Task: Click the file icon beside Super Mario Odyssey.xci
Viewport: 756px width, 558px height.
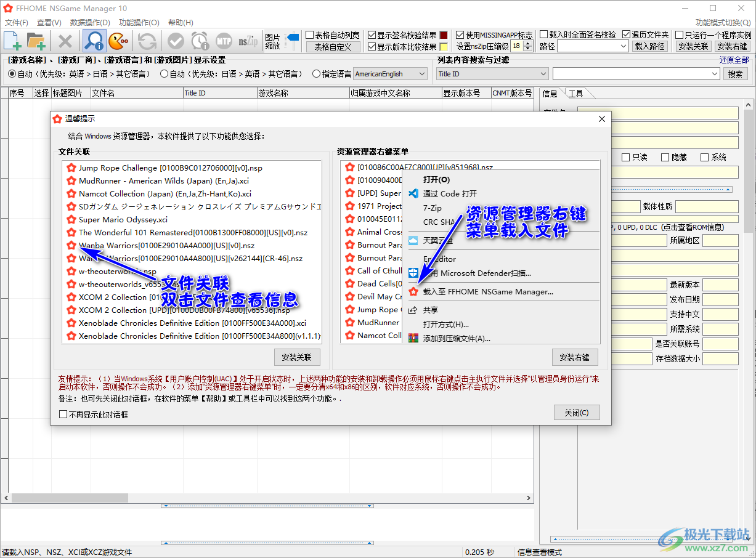Action: [71, 219]
